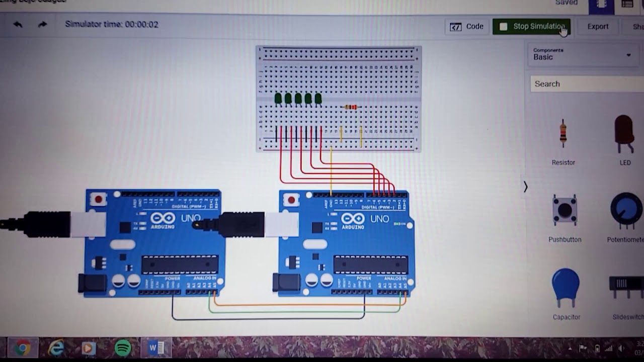Expand the Components Basic dropdown

tap(584, 54)
